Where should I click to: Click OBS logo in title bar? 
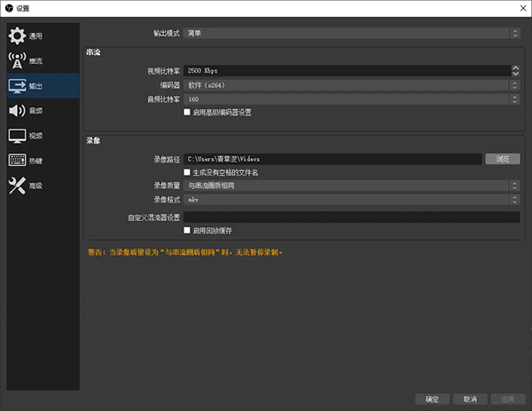(8, 7)
